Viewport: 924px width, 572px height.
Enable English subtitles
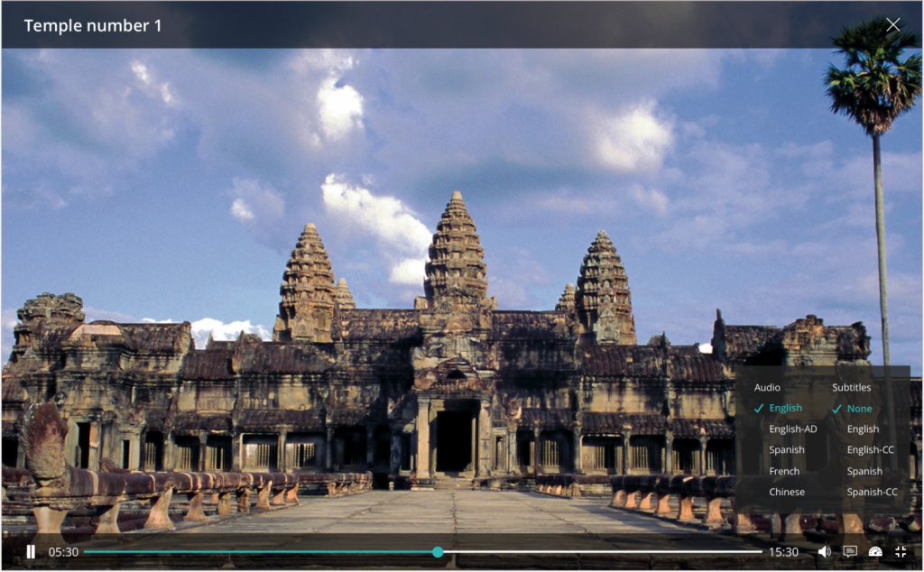coord(864,429)
